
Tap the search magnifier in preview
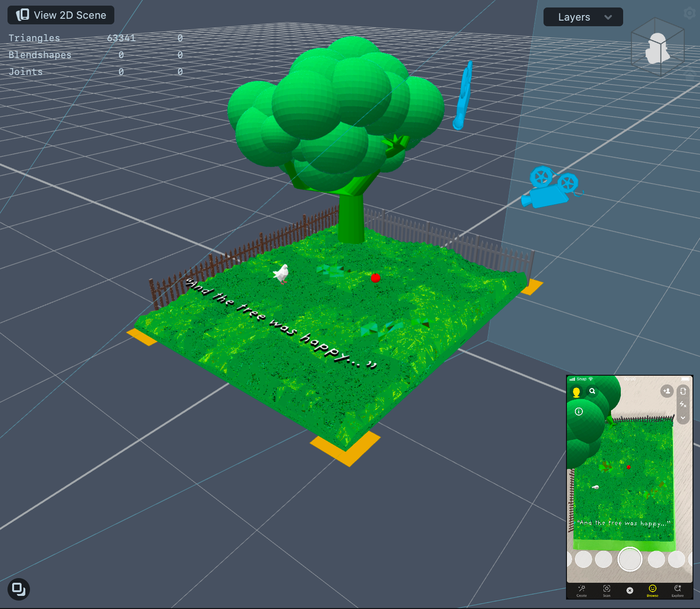tap(592, 391)
